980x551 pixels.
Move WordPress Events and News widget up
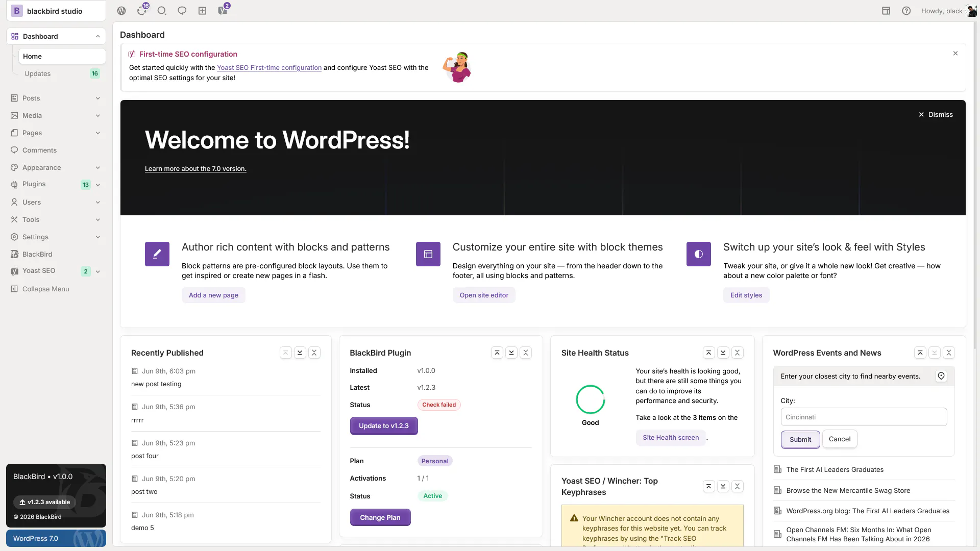pyautogui.click(x=920, y=353)
